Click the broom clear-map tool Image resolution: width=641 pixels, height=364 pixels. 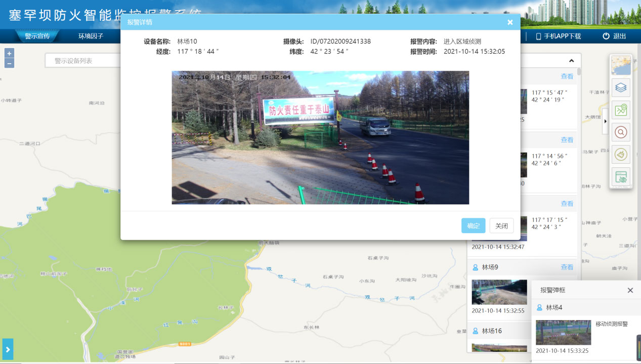621,154
